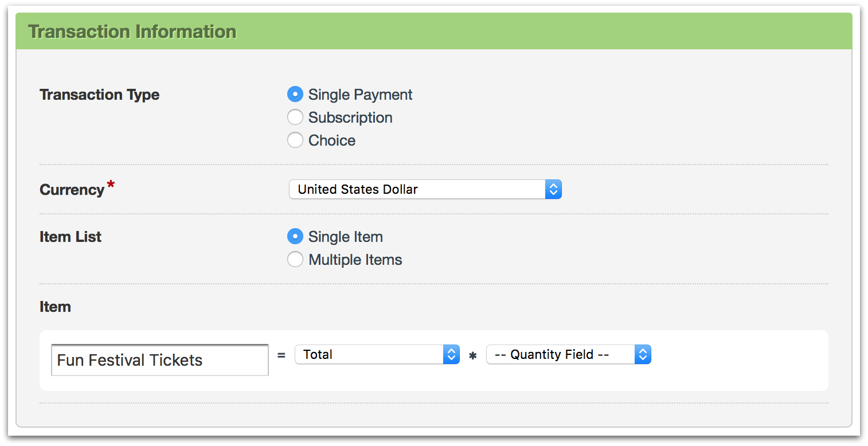Choose the Subscription radio button
868x446 pixels.
coord(295,118)
